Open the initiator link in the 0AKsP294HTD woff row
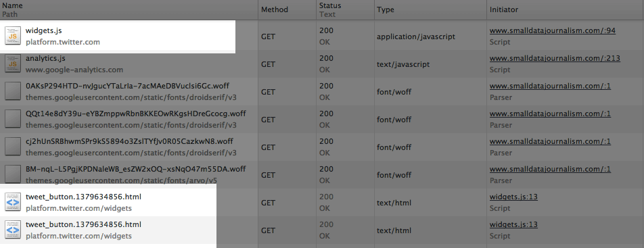The height and width of the screenshot is (248, 644). tap(551, 86)
